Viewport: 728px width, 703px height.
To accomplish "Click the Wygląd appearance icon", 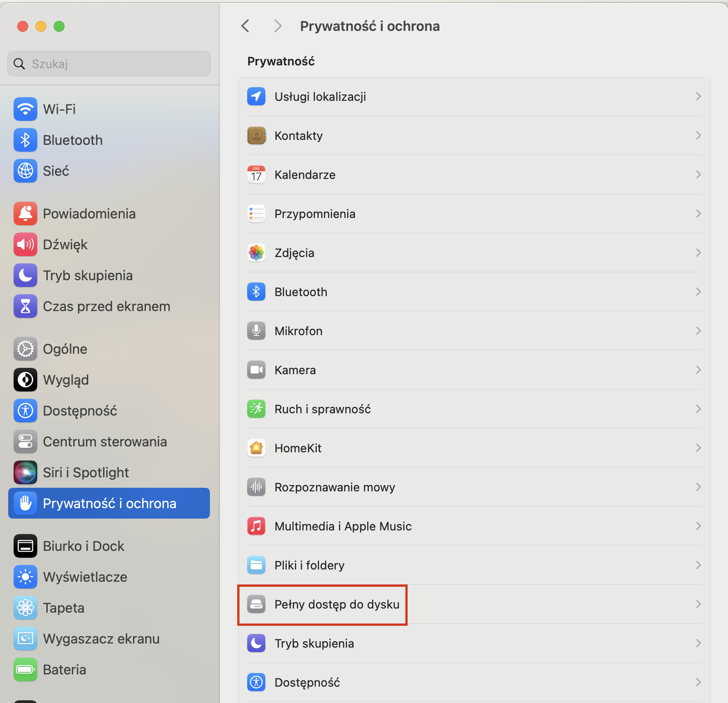I will (x=25, y=380).
